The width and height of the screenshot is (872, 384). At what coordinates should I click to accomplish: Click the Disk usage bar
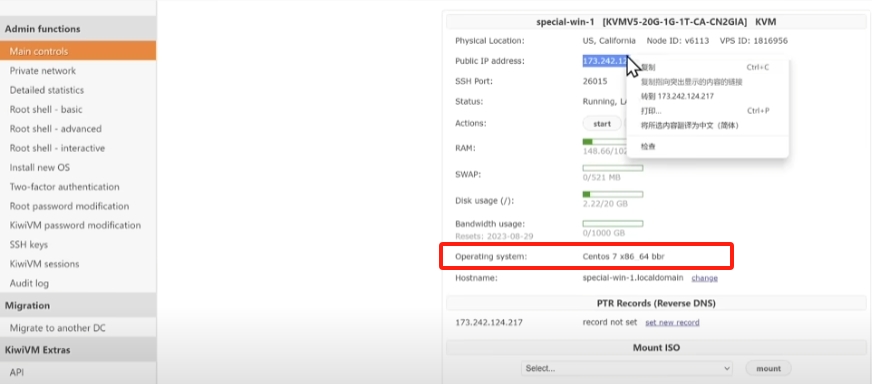pos(613,194)
